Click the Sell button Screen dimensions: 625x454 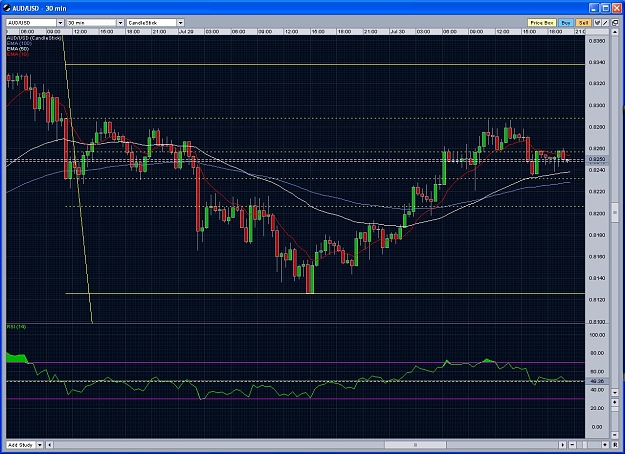coord(584,23)
